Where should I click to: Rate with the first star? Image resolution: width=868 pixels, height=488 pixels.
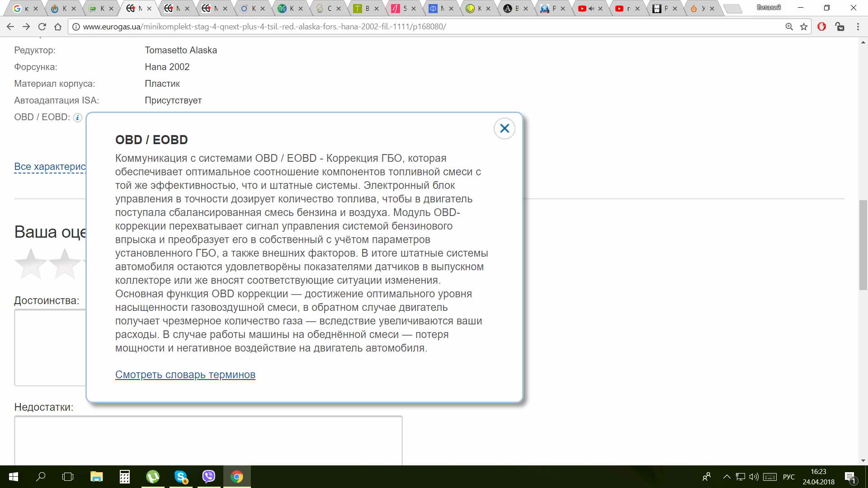tap(31, 264)
